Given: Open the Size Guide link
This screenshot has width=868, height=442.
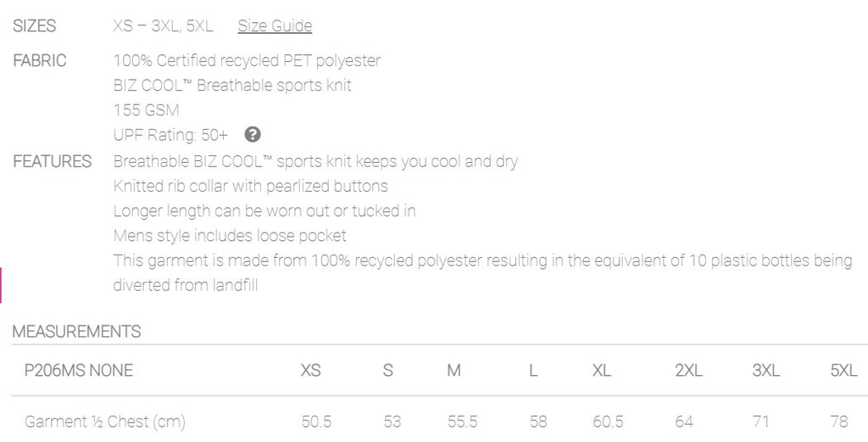Looking at the screenshot, I should pos(275,25).
